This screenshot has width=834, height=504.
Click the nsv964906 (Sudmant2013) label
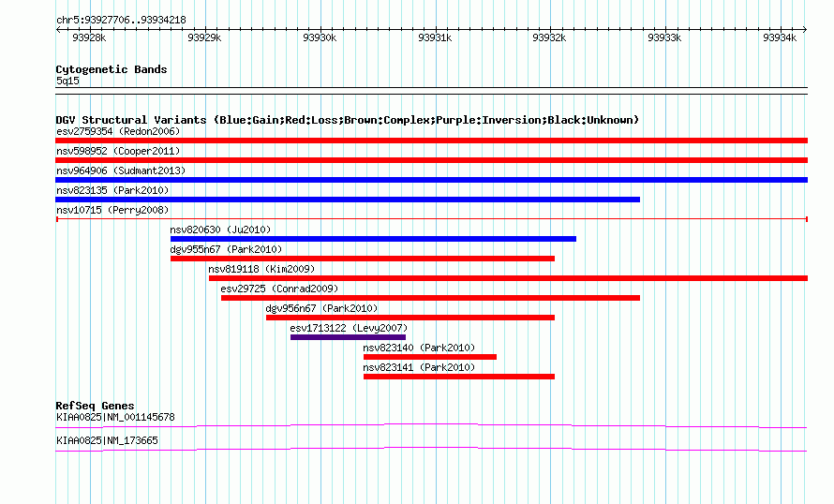tap(121, 170)
